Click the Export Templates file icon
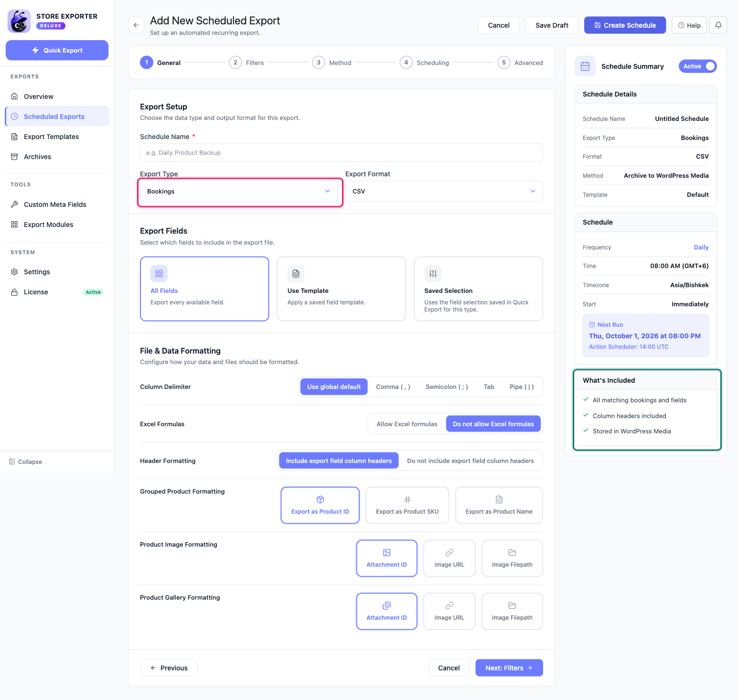738x700 pixels. tap(14, 137)
